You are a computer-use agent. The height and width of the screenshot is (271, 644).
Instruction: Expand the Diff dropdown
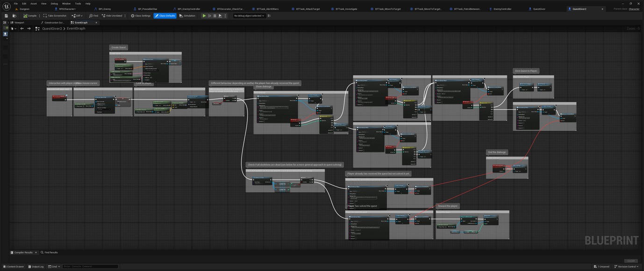click(x=77, y=16)
